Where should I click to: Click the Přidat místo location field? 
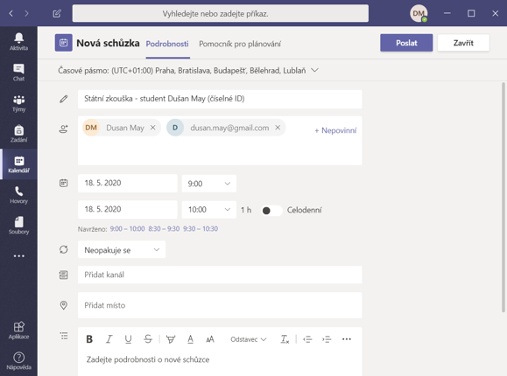tap(220, 305)
